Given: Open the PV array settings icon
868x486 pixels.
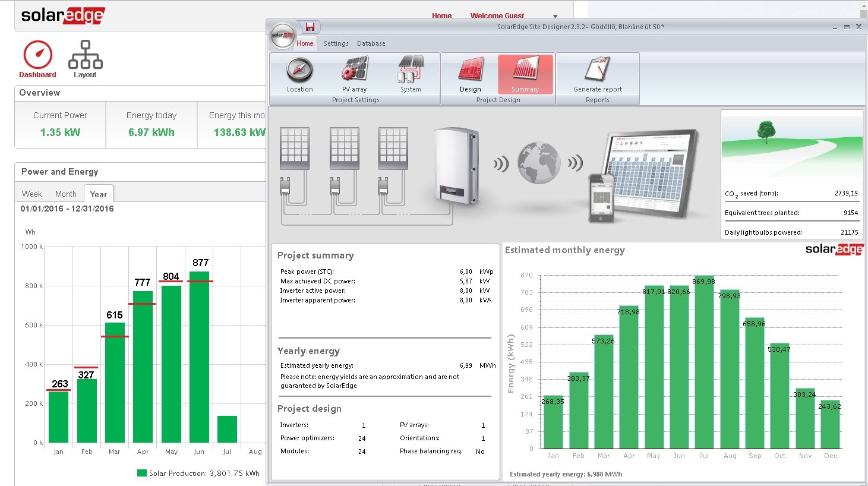Looking at the screenshot, I should [x=355, y=69].
